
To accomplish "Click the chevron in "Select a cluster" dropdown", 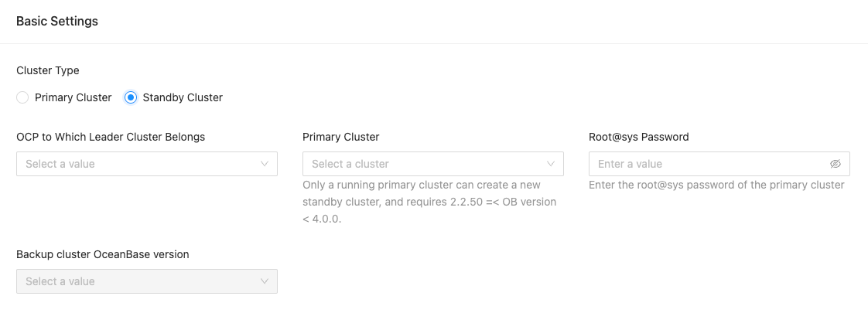I will tap(551, 164).
